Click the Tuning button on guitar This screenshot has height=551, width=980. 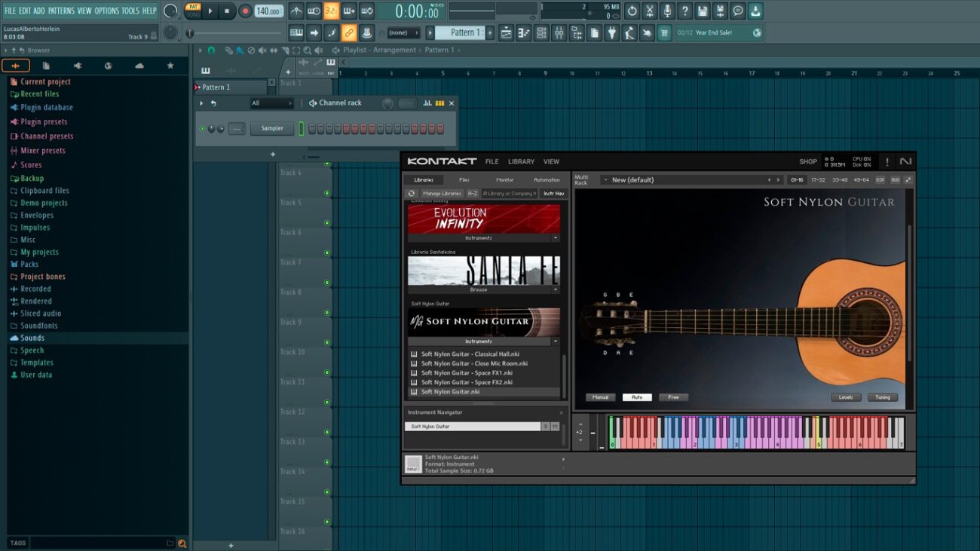pyautogui.click(x=882, y=397)
